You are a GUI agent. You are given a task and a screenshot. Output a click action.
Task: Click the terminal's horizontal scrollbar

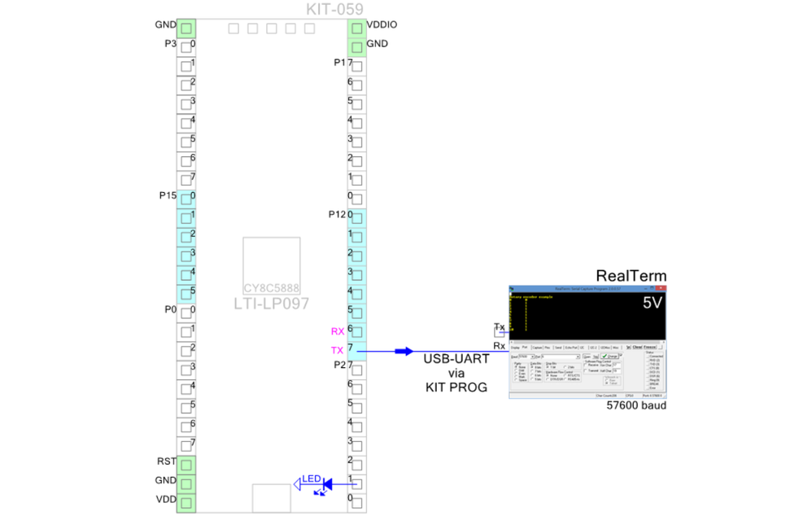(586, 343)
